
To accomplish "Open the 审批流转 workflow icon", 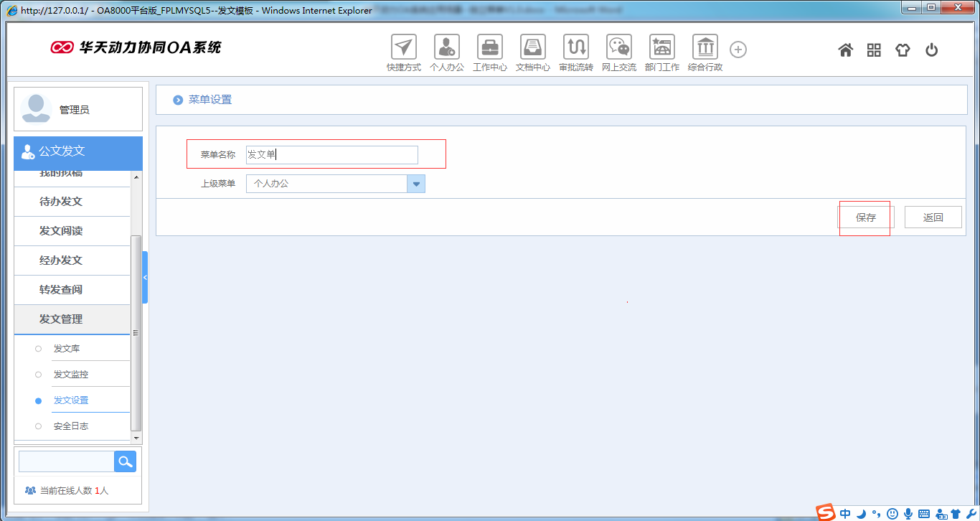I will pyautogui.click(x=576, y=47).
